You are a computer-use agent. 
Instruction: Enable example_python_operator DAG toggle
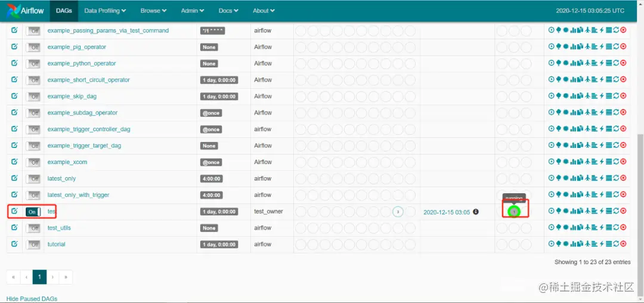(33, 64)
